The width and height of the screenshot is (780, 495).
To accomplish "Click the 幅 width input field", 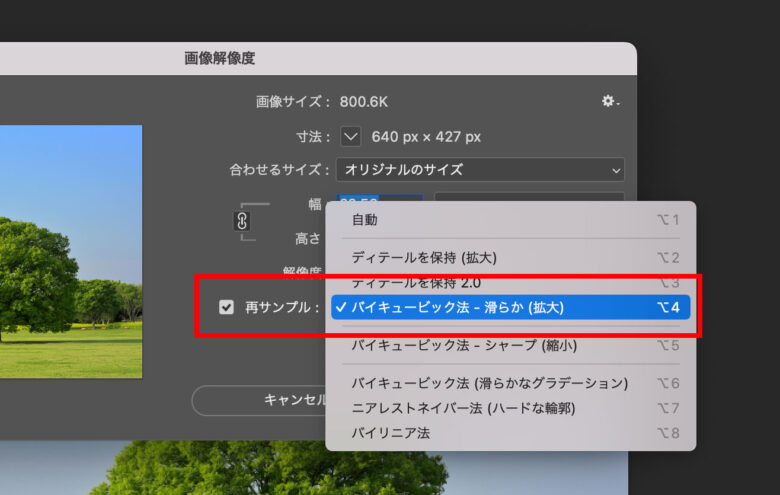I will click(x=380, y=198).
